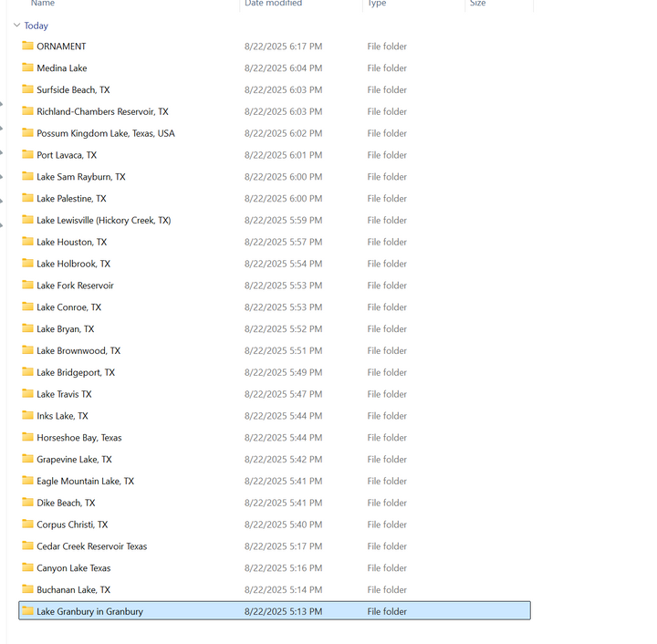
Task: Select the Buchanan Lake, TX name
Action: point(73,591)
